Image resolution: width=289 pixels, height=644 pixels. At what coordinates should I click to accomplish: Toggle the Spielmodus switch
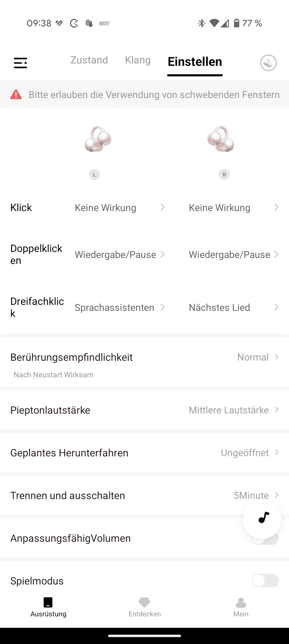tap(265, 581)
